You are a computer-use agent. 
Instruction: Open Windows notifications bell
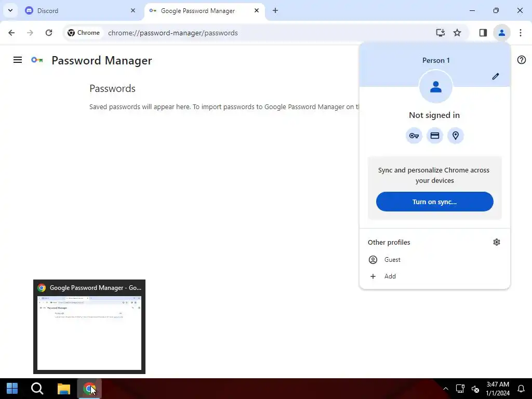(521, 389)
